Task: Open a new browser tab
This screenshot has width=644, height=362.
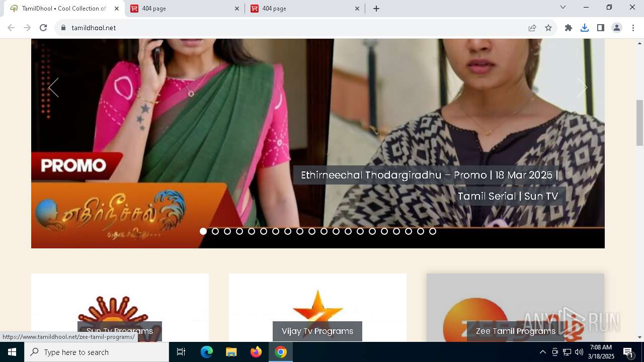Action: click(x=376, y=9)
